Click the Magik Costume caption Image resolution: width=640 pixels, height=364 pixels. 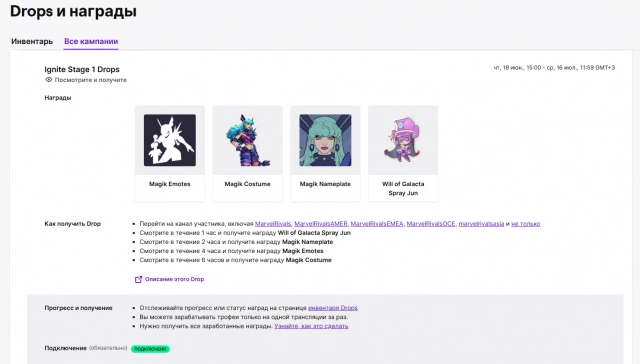[x=247, y=184]
